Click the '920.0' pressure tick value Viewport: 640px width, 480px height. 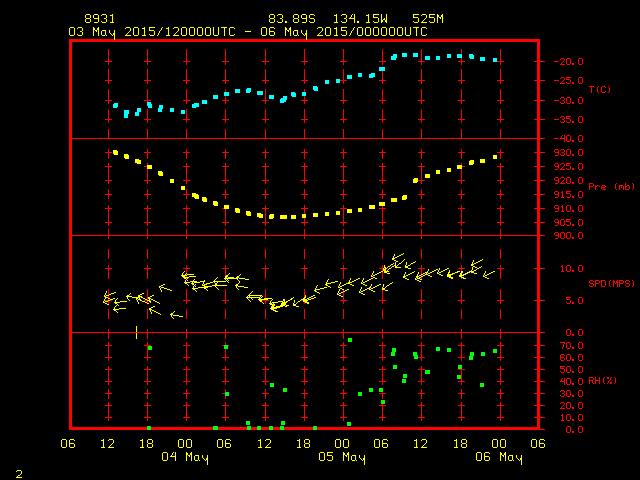pos(569,180)
